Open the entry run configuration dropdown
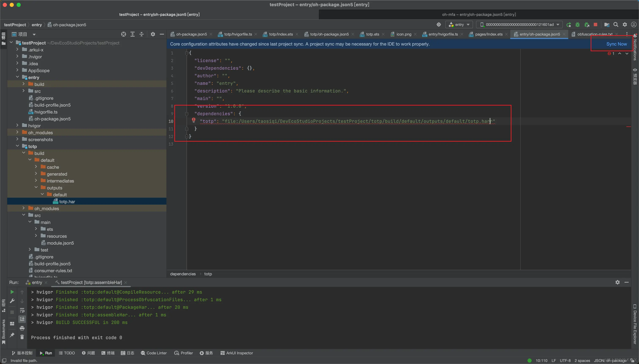The width and height of the screenshot is (639, 364). click(x=459, y=24)
